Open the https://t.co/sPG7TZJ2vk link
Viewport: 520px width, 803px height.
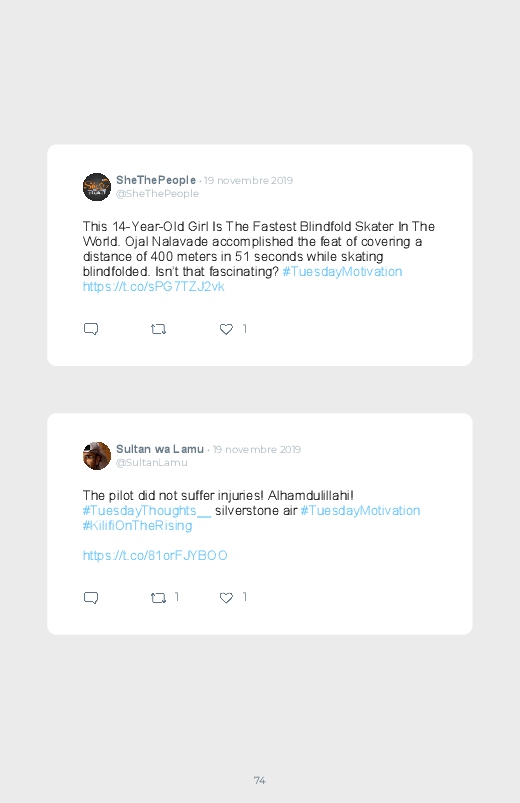pos(154,286)
